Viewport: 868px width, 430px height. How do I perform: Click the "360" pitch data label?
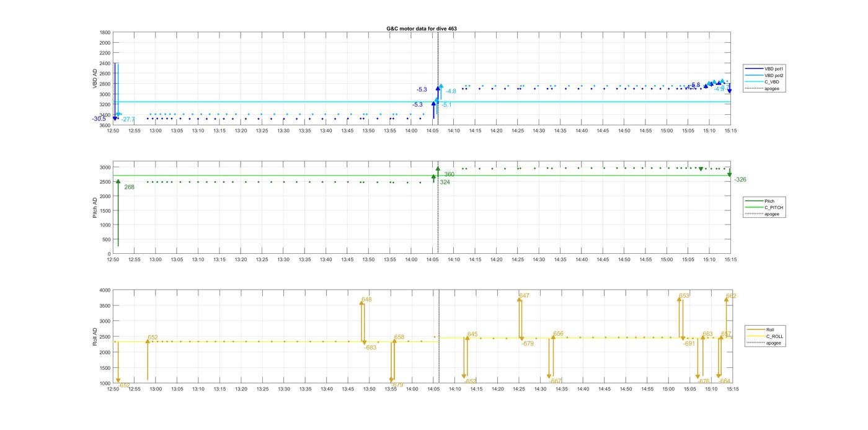pos(449,174)
